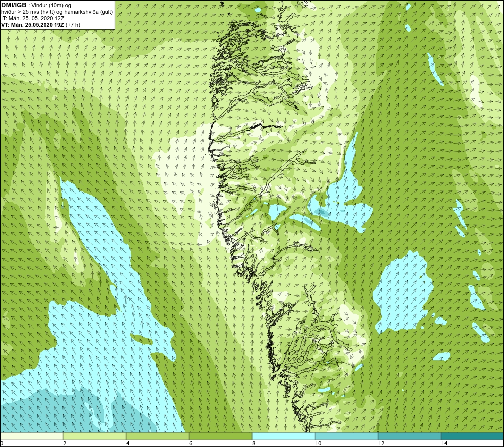Click the 4–6 m/s green legend swatch
Viewport: 504px width, 447px height.
tap(157, 436)
